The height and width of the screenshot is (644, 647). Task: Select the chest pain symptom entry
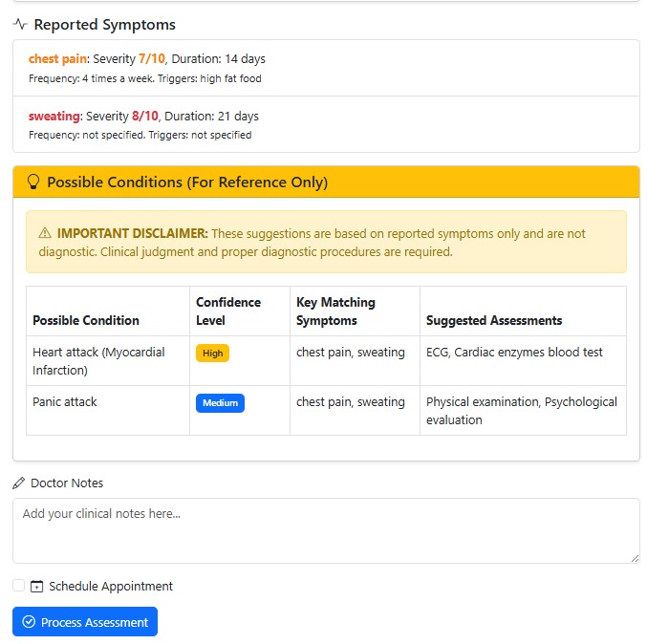(326, 68)
